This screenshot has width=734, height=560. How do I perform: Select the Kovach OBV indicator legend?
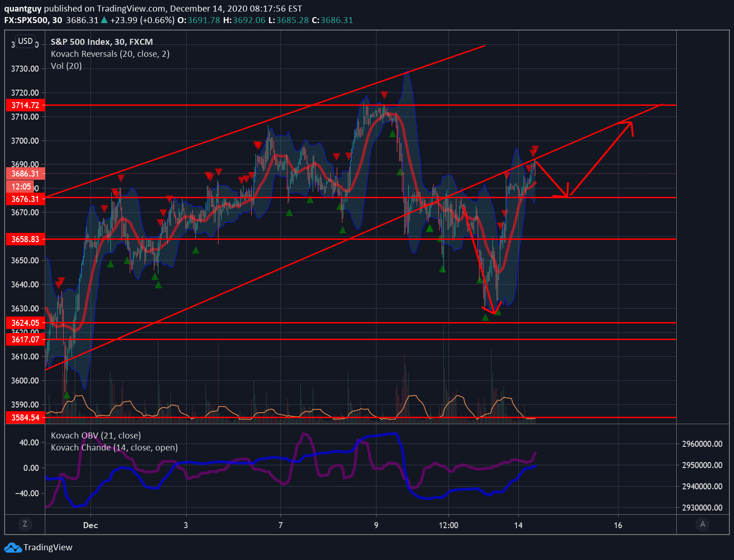[x=96, y=436]
